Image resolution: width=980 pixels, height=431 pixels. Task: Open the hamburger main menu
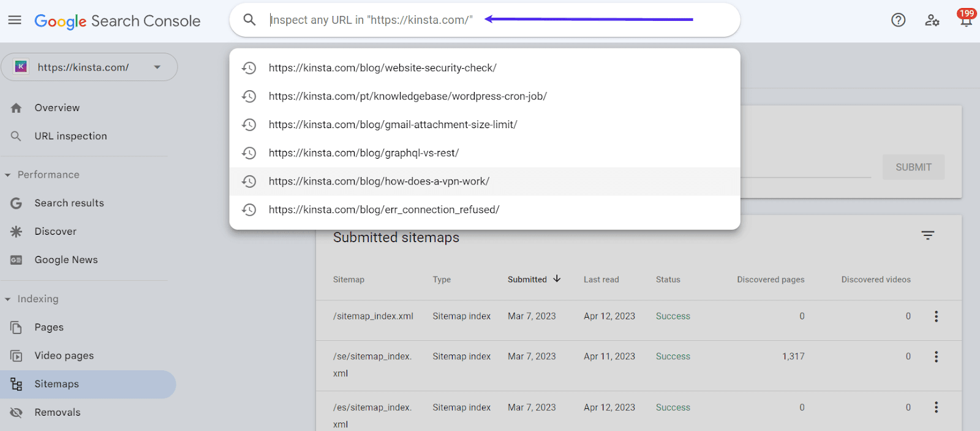point(15,20)
